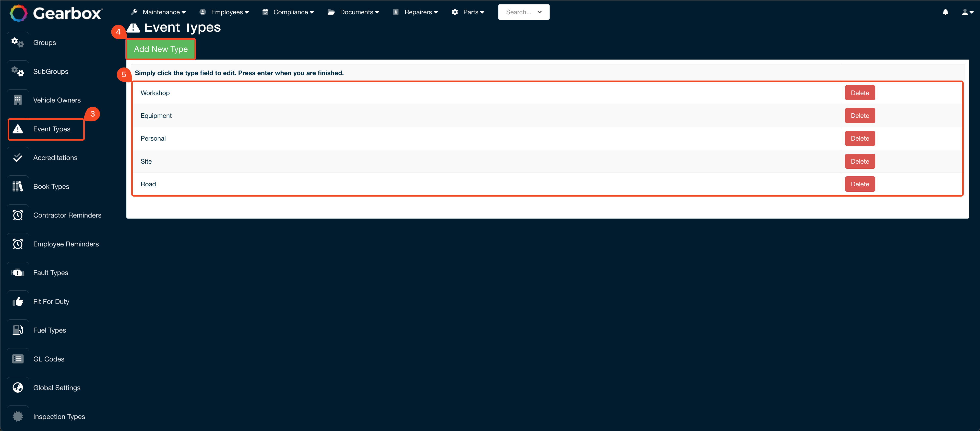Screen dimensions: 980x431
Task: Click the Parts gear icon
Action: tap(455, 12)
